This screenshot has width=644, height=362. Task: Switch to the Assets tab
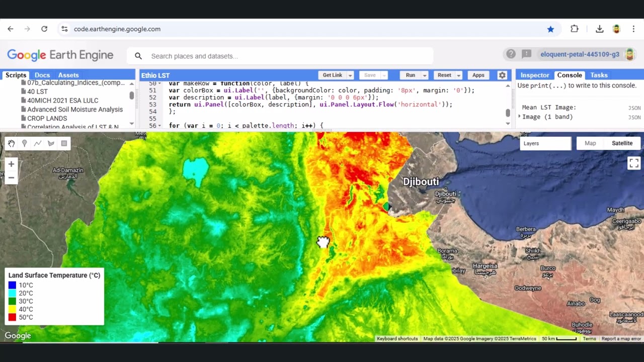pos(68,75)
